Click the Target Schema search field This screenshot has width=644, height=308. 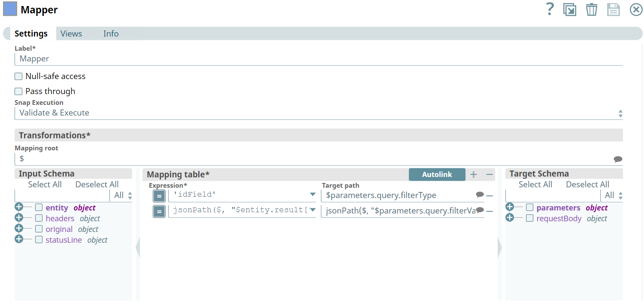553,196
